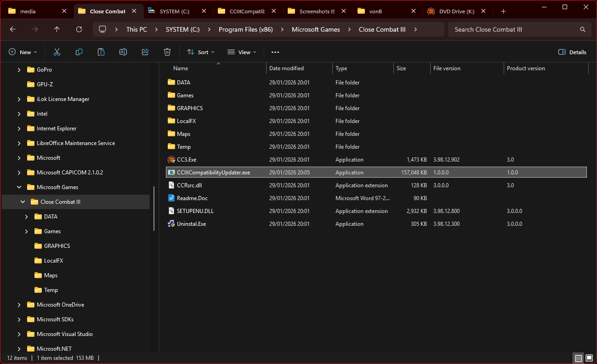
Task: Expand the DATA node in navigation tree
Action: 26,217
